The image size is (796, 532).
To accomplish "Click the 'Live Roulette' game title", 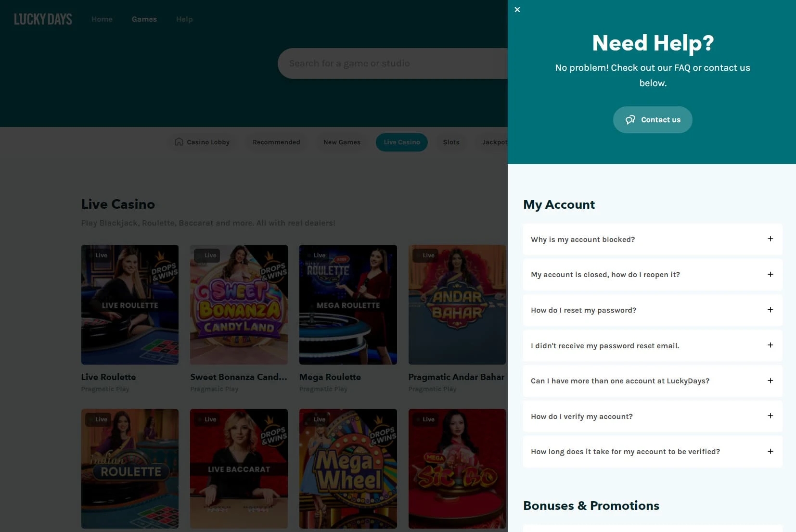I will click(x=109, y=377).
